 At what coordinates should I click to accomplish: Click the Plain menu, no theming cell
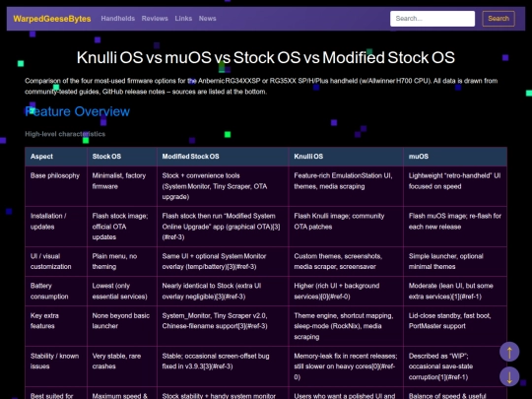point(122,261)
